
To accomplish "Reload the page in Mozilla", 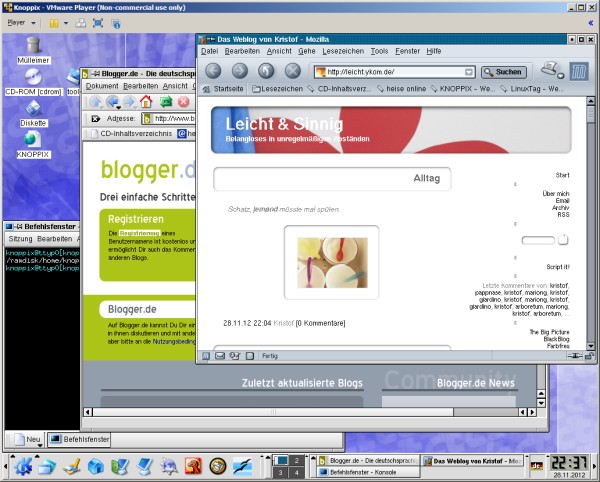I will pyautogui.click(x=266, y=71).
